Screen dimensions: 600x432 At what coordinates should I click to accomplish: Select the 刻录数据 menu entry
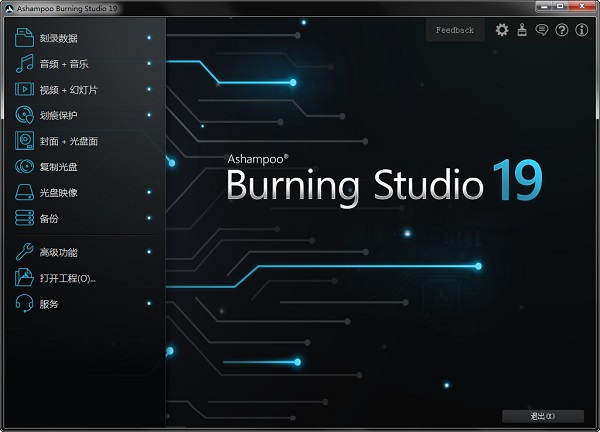[x=84, y=37]
